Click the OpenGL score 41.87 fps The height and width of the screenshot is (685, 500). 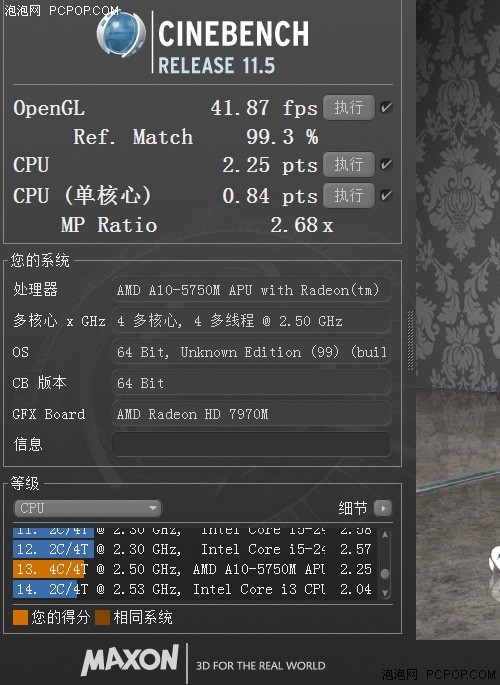(264, 108)
